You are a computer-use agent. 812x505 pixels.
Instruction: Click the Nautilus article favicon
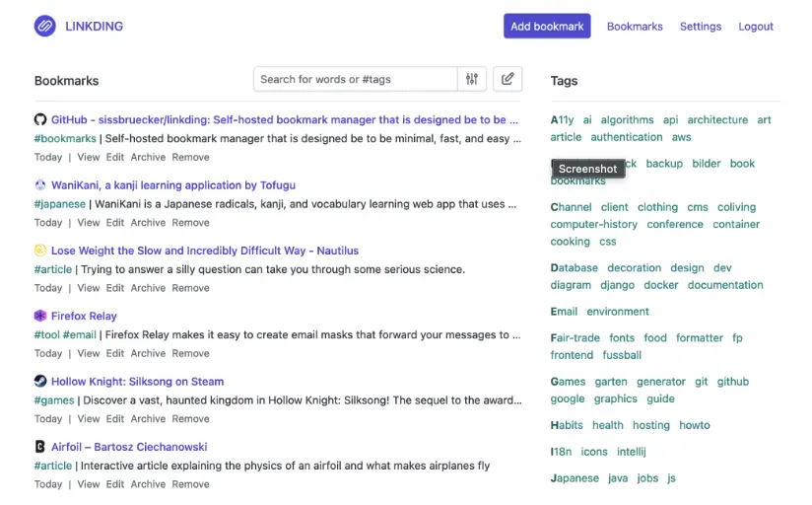[x=40, y=251]
